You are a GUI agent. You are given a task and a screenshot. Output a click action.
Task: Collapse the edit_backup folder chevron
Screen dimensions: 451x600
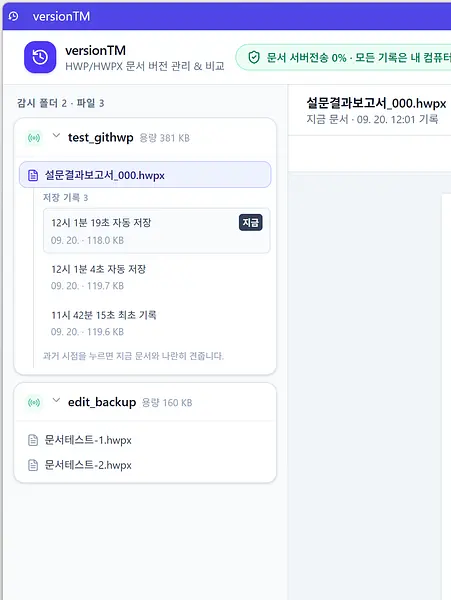click(56, 401)
